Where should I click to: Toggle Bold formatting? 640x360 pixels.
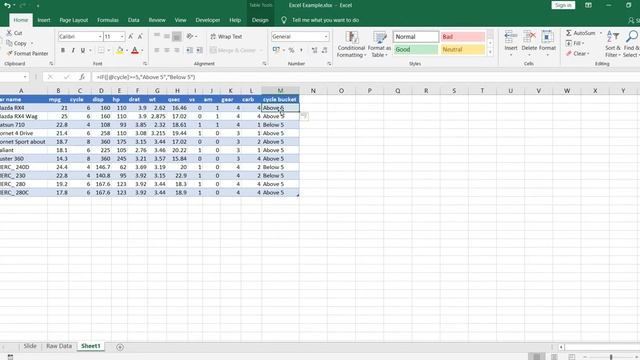(x=63, y=51)
